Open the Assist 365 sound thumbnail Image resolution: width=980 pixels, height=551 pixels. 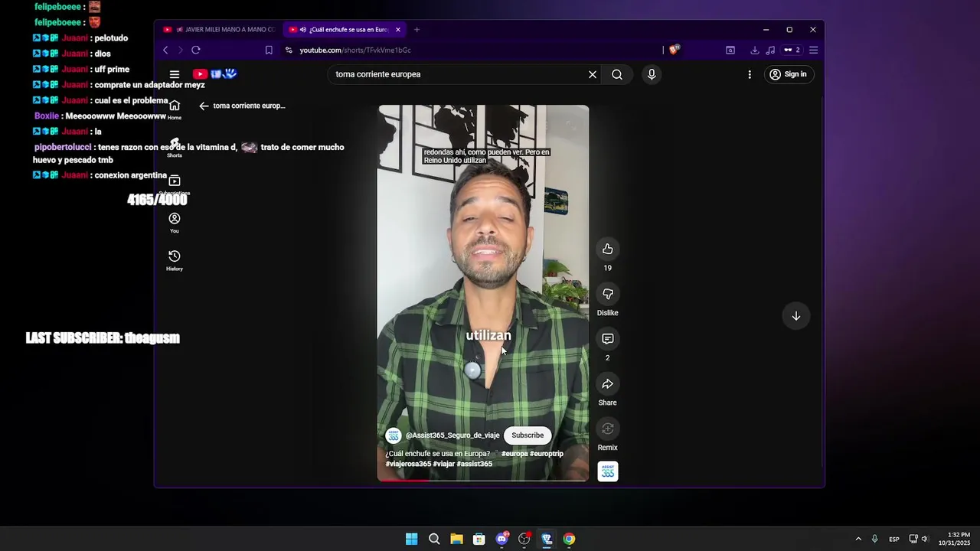point(607,471)
